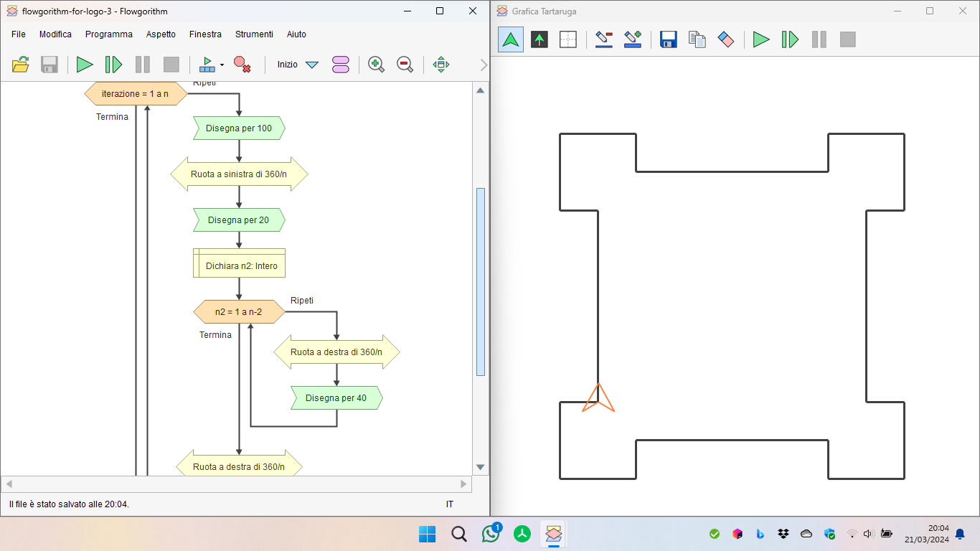Screen dimensions: 980x551
Task: Click the Dropbox tray icon
Action: tap(783, 534)
